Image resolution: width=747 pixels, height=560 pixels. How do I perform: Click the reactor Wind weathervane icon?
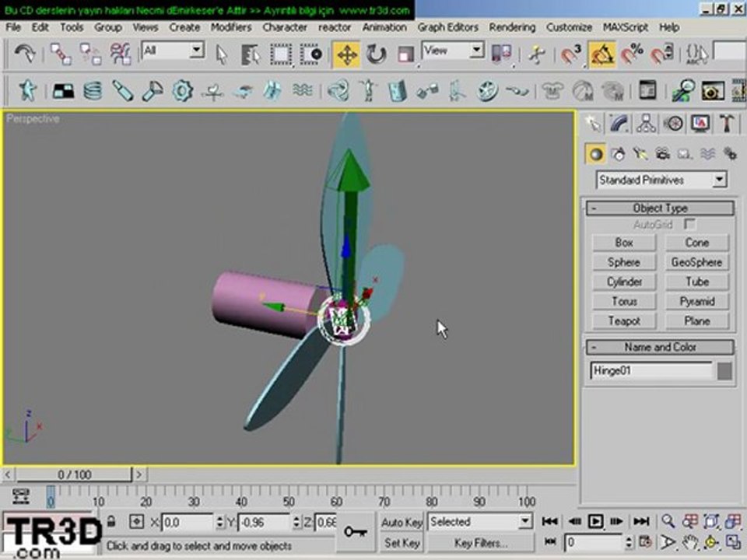(x=212, y=90)
